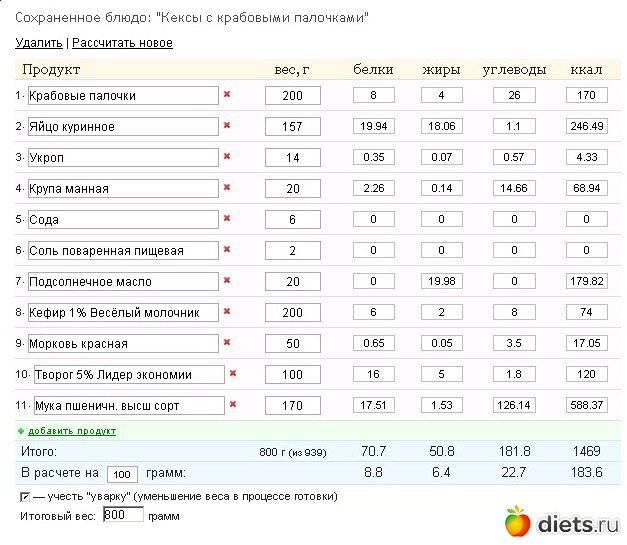Image resolution: width=627 pixels, height=545 pixels.
Task: Focus the per-100-grams calculation field
Action: 121,474
